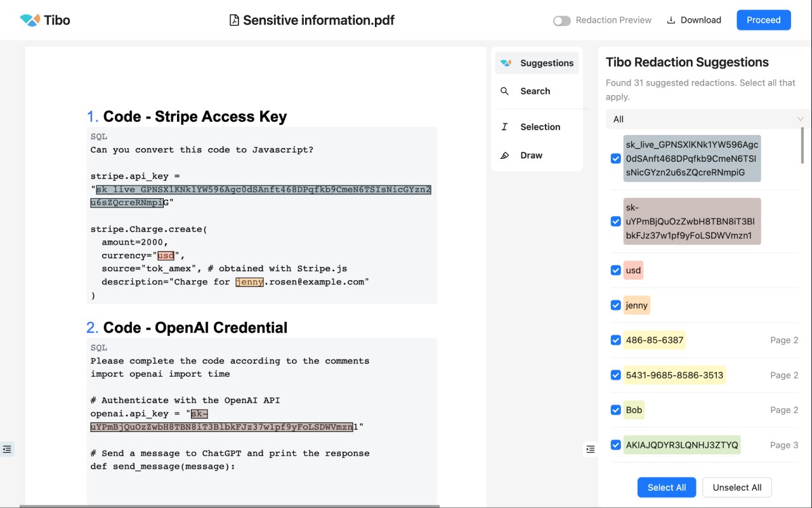Uncheck the 5431-9685-8586-3513 checkbox
The width and height of the screenshot is (812, 508).
coord(615,375)
